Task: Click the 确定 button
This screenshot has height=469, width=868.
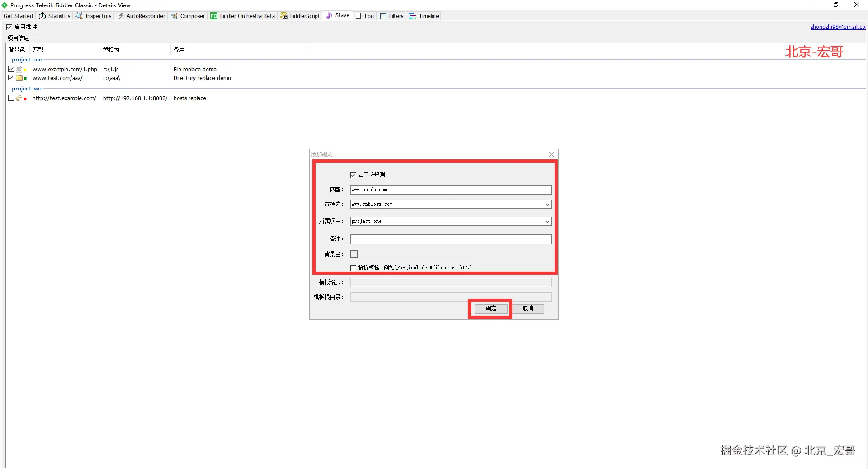Action: 491,309
